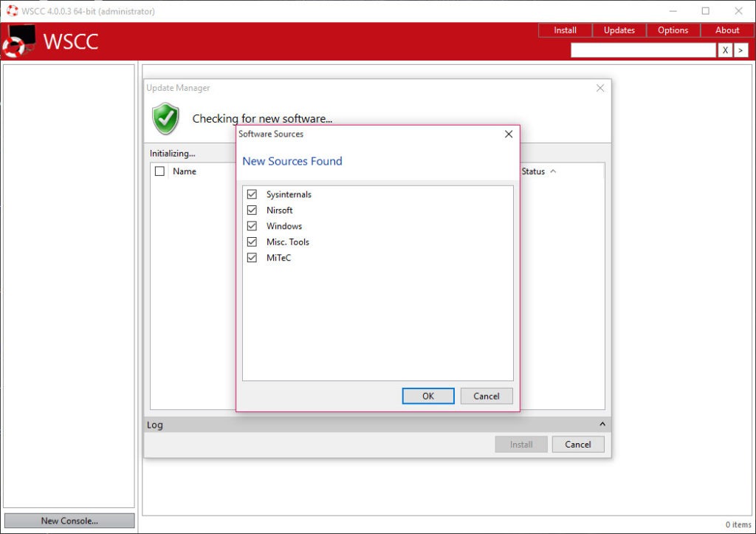Click the 0 items status text
Viewport: 756px width, 534px height.
coord(738,524)
